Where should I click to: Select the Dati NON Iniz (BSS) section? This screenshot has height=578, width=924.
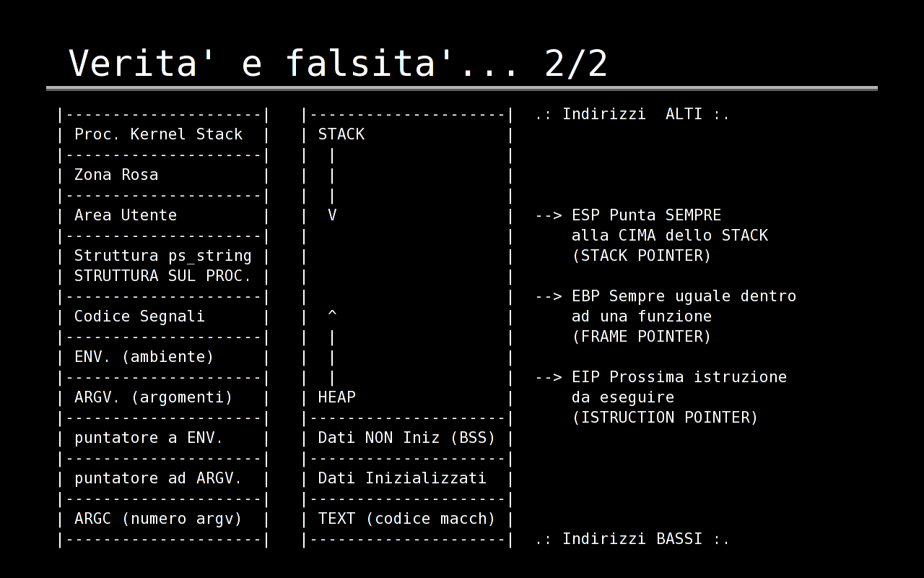[x=407, y=438]
